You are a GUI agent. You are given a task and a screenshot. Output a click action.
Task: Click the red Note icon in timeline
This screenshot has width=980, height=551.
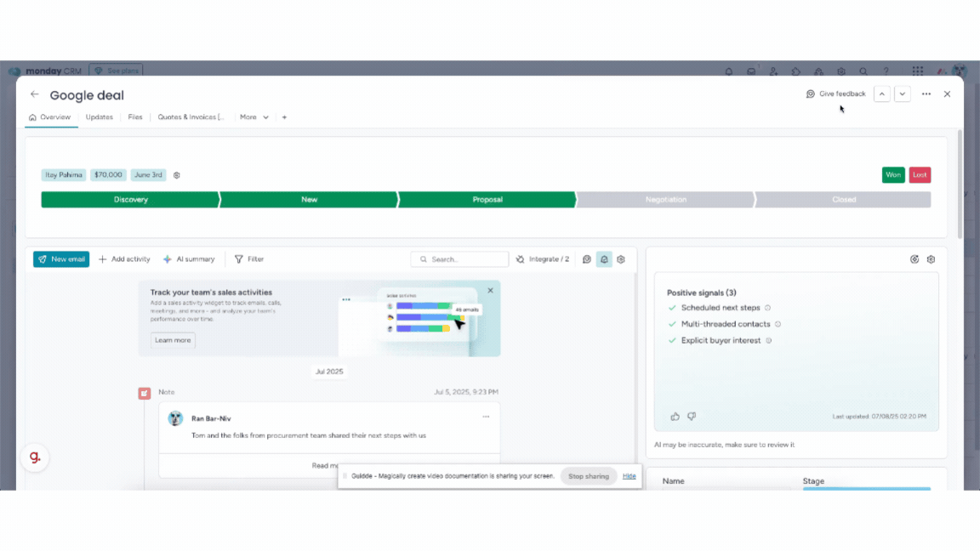145,393
